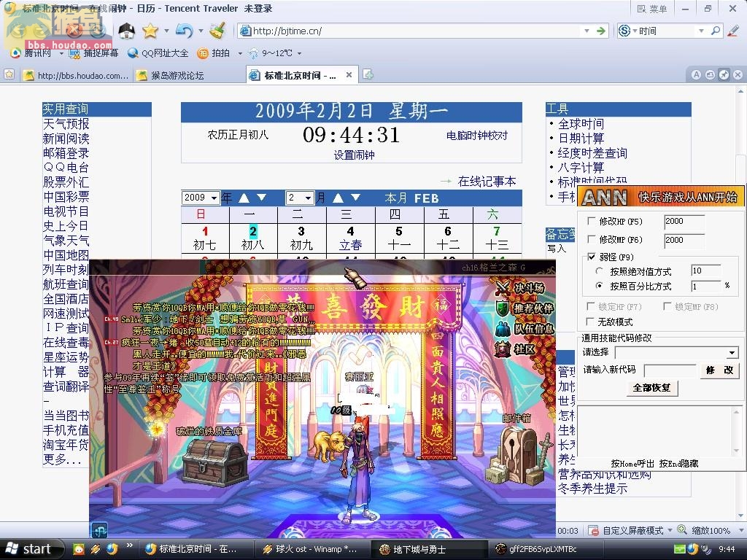Screen dimensions: 747x560
Task: Click decrease month down triangle in calendar
Action: click(355, 198)
